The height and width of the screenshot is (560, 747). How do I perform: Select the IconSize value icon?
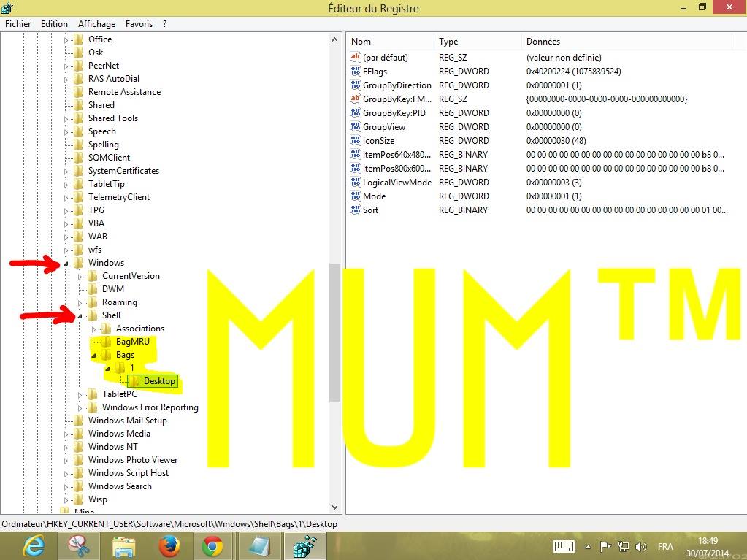356,140
